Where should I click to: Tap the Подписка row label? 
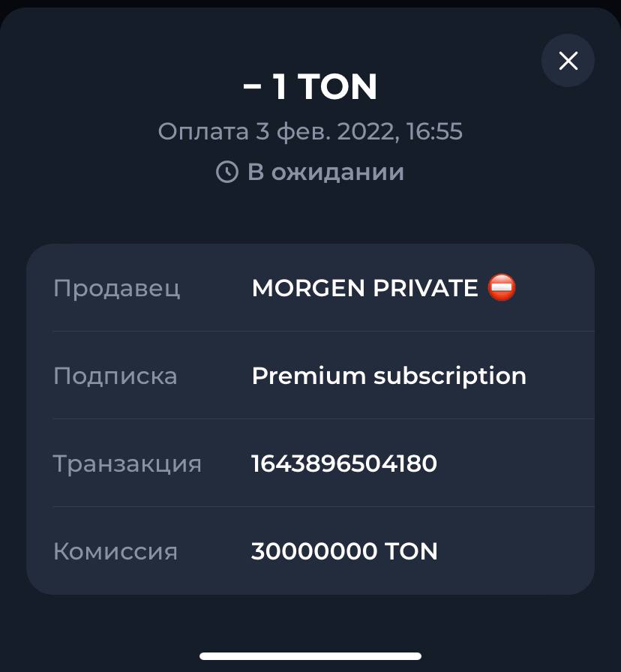(x=115, y=376)
